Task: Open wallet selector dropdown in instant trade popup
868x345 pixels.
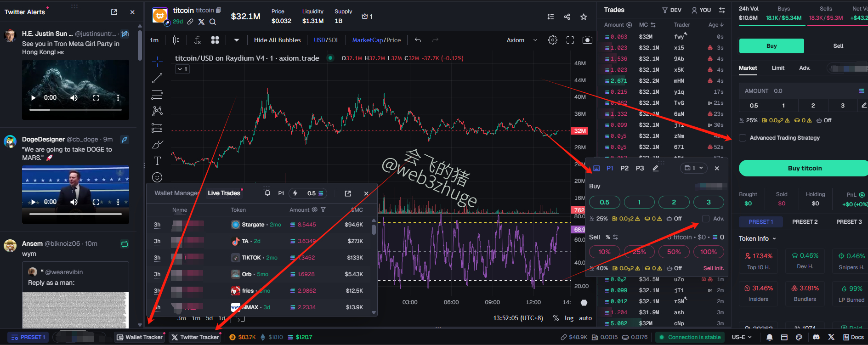Action: click(694, 168)
